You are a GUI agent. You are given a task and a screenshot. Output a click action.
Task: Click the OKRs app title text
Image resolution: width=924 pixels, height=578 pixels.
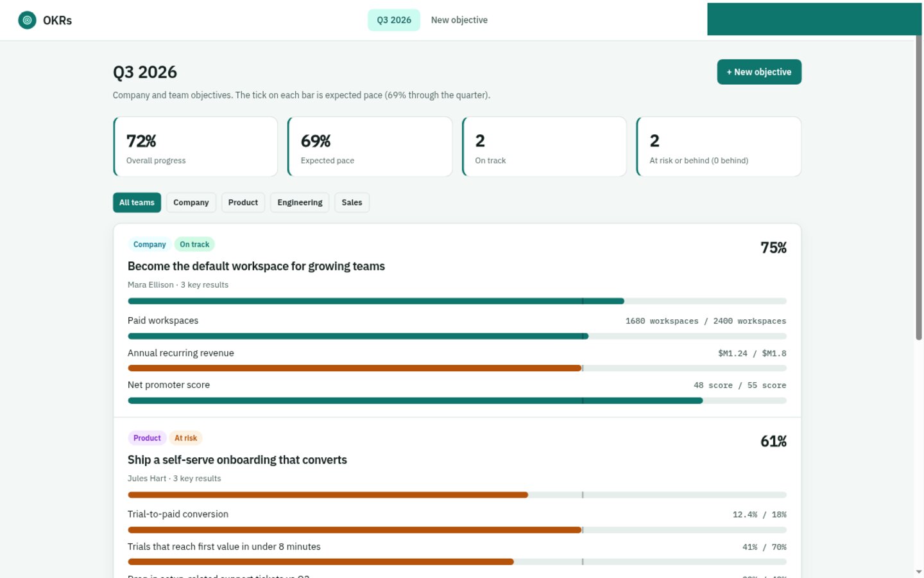click(57, 21)
